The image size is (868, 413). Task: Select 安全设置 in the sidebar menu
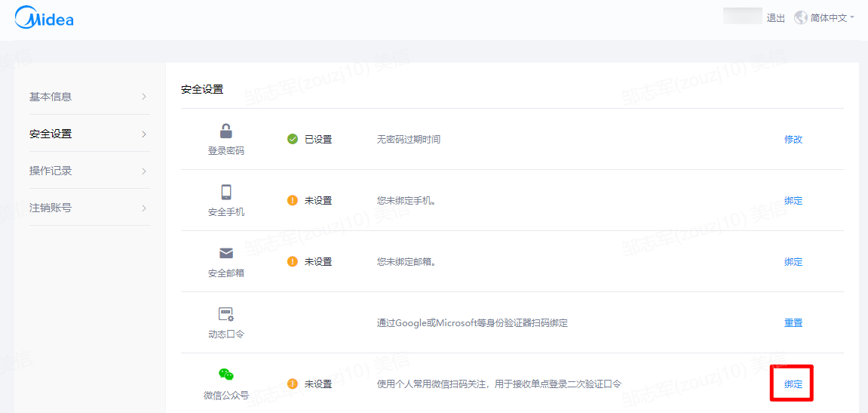51,134
